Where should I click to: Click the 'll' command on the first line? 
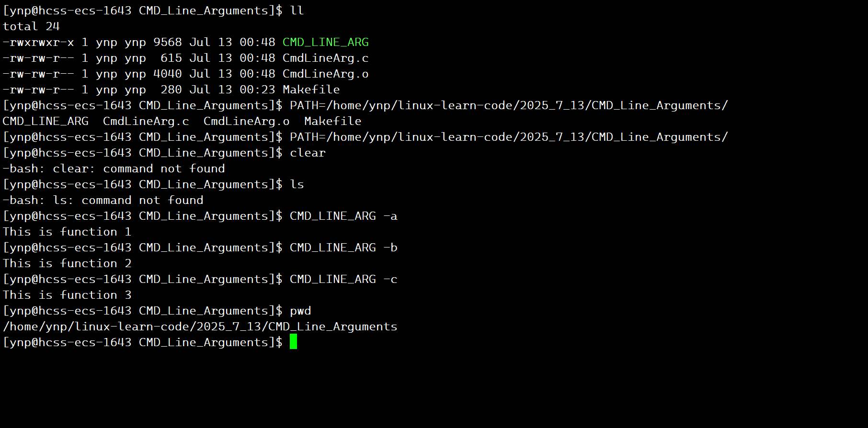(297, 11)
